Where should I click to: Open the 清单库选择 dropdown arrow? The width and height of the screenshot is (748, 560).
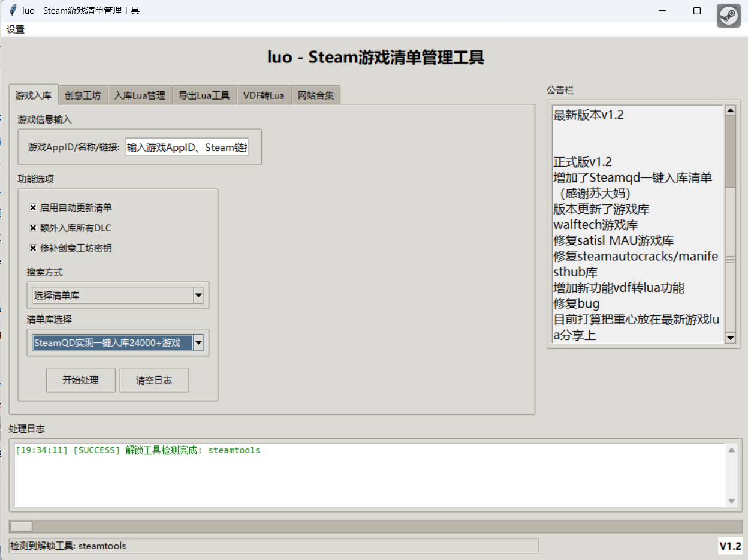click(199, 343)
